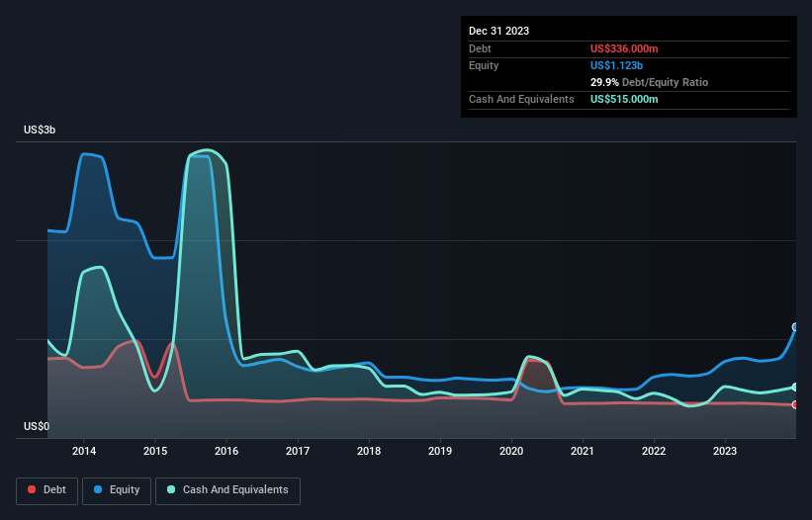Viewport: 812px width, 520px height.
Task: Toggle Cash And Equivalents legend button
Action: coord(227,490)
